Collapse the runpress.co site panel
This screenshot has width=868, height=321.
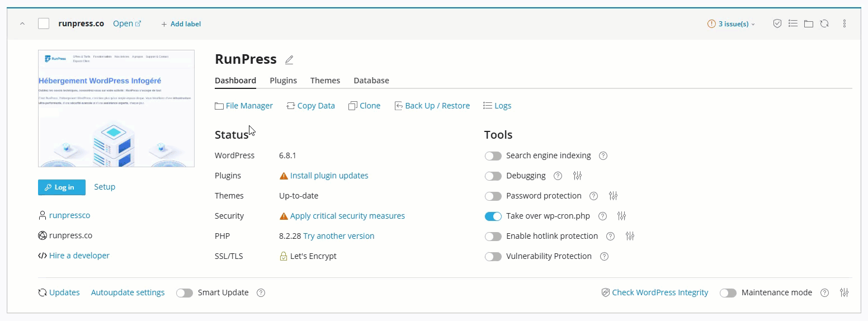coord(22,23)
